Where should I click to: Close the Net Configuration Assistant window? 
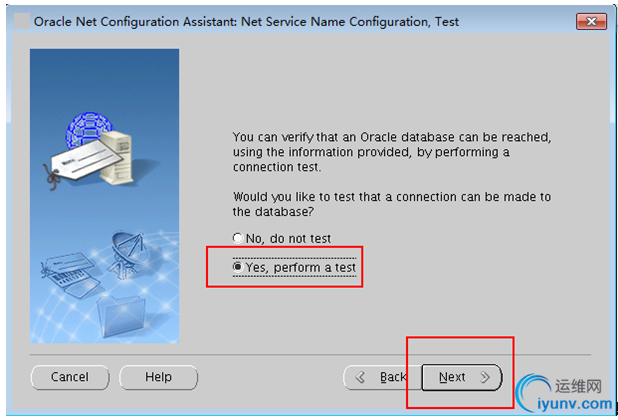(591, 22)
